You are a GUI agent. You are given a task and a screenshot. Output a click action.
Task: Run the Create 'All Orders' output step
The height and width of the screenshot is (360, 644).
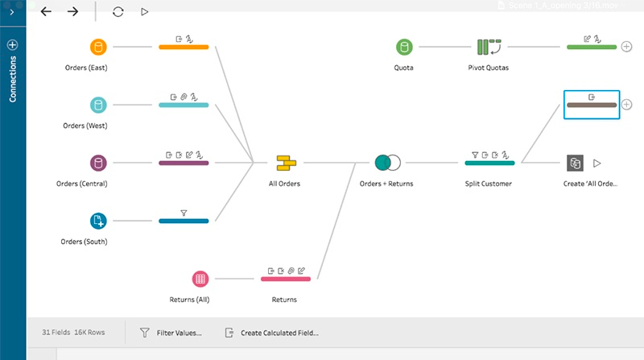(597, 163)
